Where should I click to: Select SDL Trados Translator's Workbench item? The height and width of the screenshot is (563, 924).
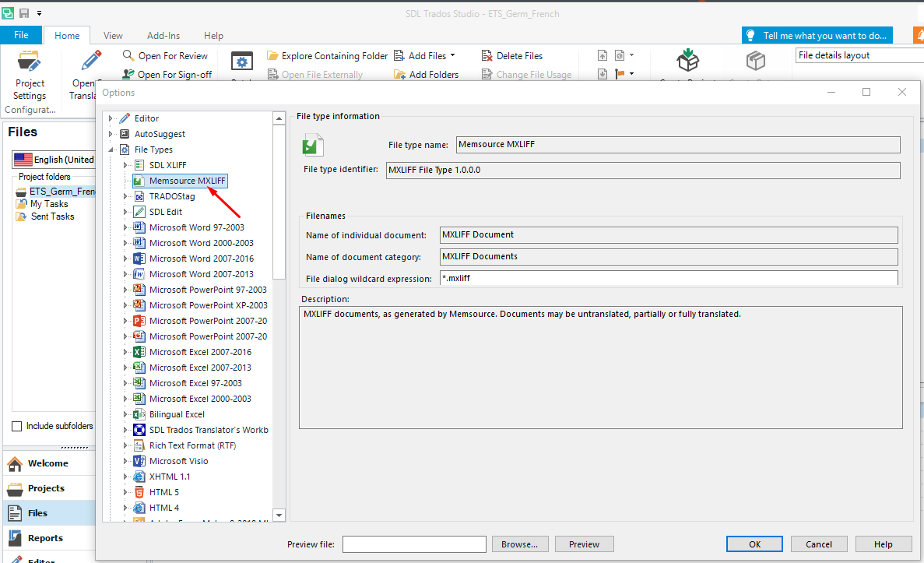click(209, 430)
